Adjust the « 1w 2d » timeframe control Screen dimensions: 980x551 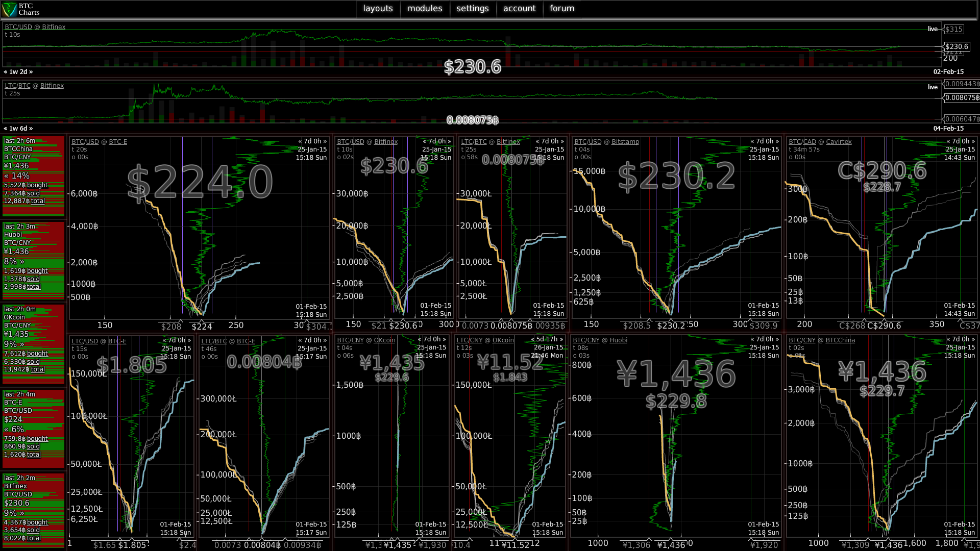click(x=18, y=72)
